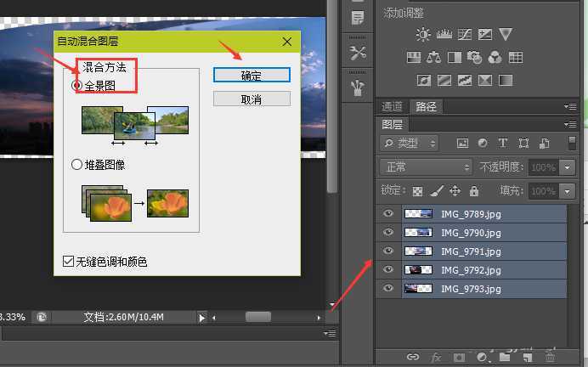Click the lock all padlock icon
This screenshot has width=588, height=367.
coord(474,191)
